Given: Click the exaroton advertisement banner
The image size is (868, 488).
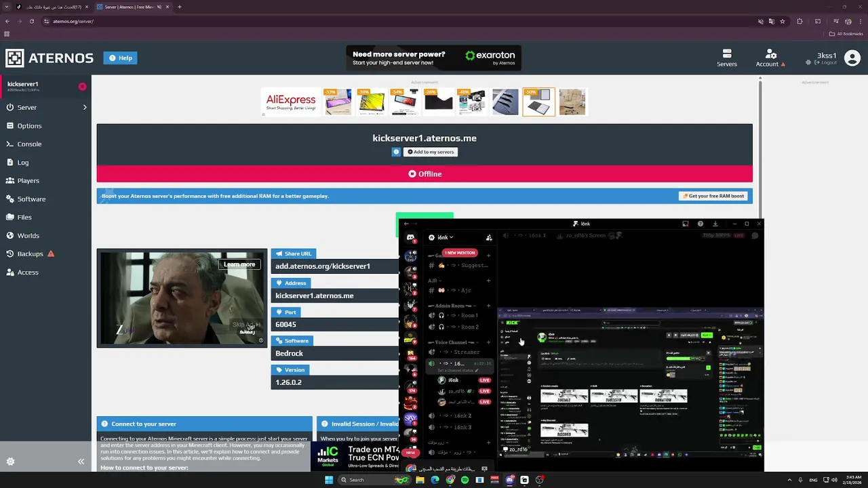Looking at the screenshot, I should 433,58.
